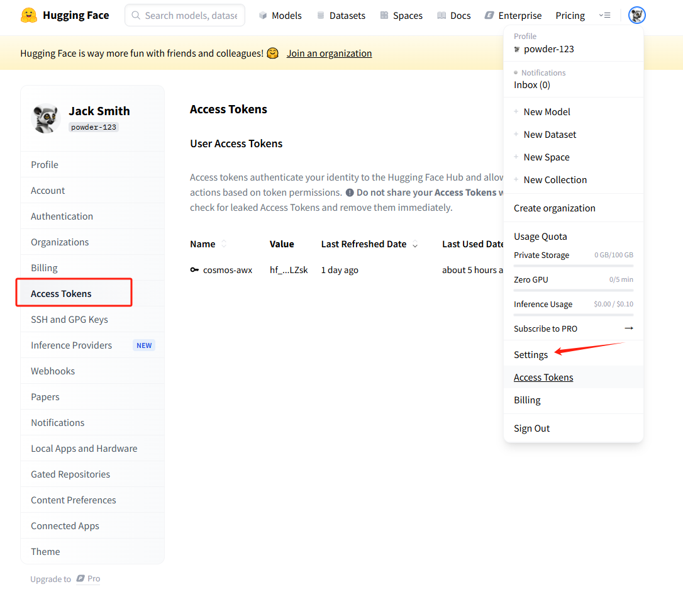Viewport: 683px width, 616px height.
Task: Click Jack Smith's lemur profile picture
Action: point(45,118)
